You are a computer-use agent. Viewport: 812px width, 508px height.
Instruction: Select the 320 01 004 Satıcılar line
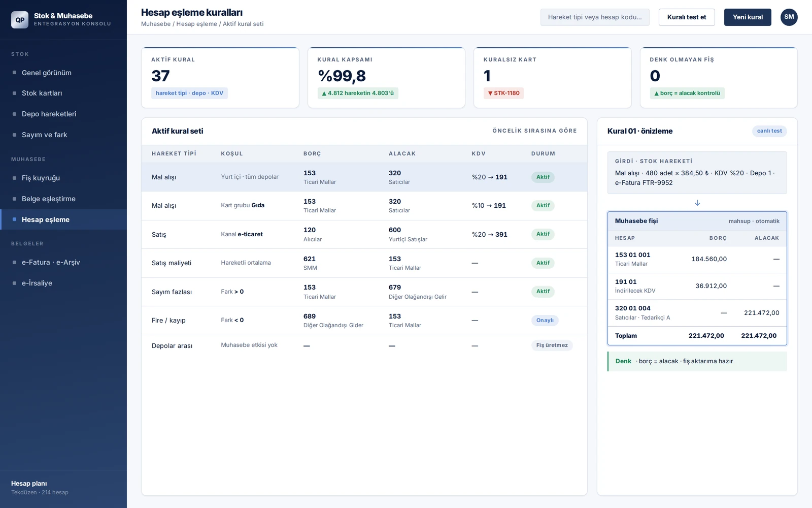coord(697,313)
